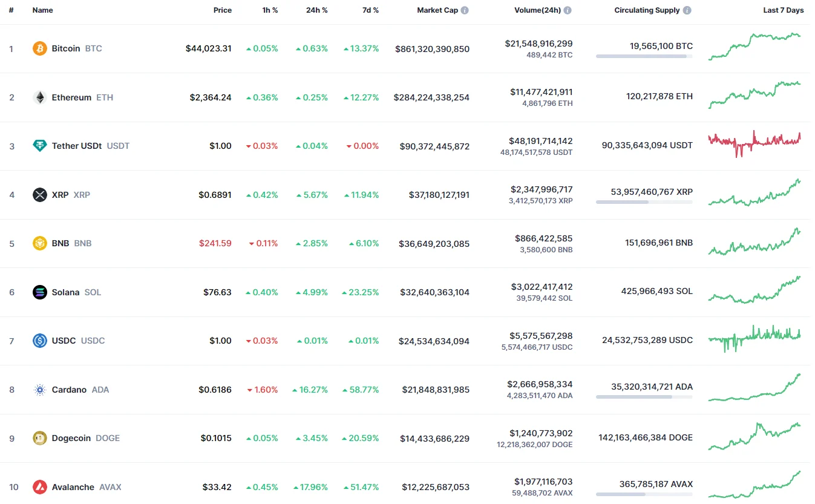Click the Ethereum diamond logo icon
This screenshot has width=815, height=504.
coord(39,97)
